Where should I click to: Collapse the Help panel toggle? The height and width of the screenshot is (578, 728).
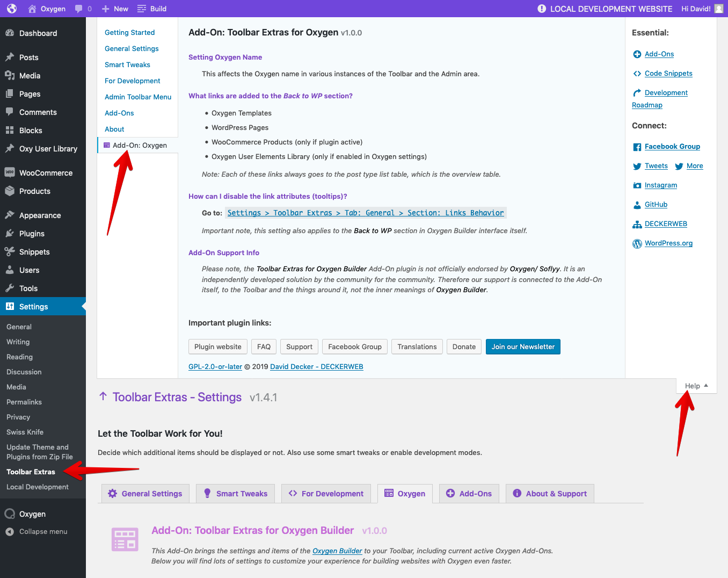coord(696,386)
